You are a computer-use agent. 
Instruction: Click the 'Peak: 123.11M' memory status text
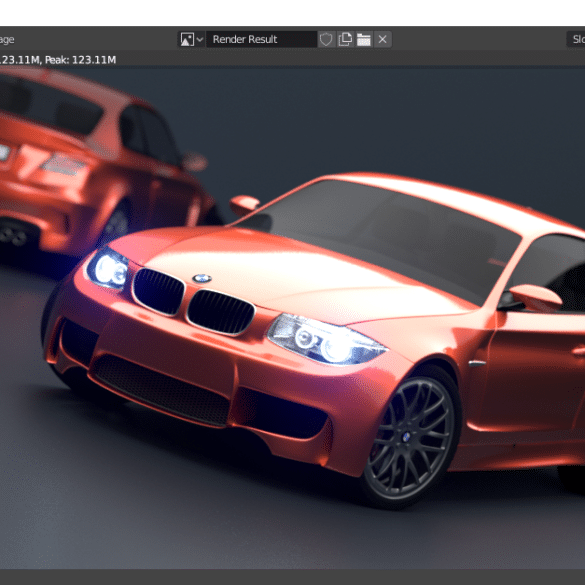pyautogui.click(x=80, y=60)
